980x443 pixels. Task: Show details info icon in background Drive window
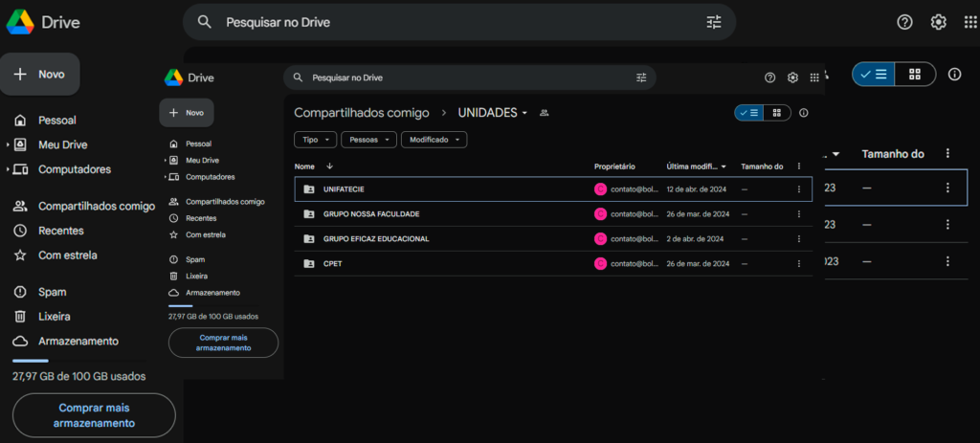coord(954,75)
